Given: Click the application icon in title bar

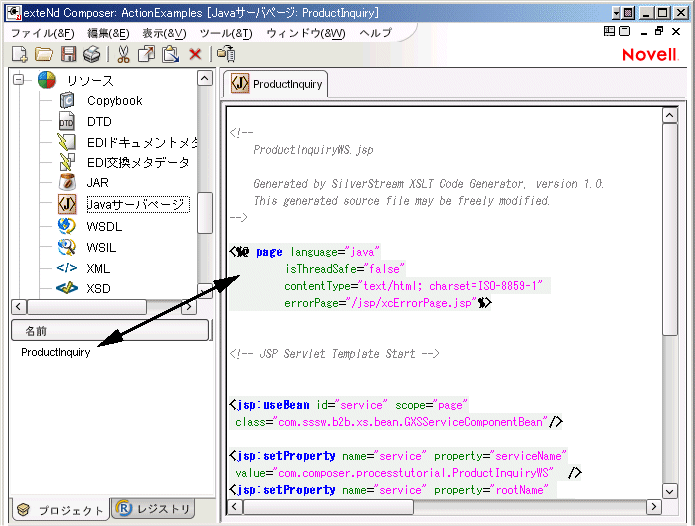Looking at the screenshot, I should pyautogui.click(x=13, y=12).
